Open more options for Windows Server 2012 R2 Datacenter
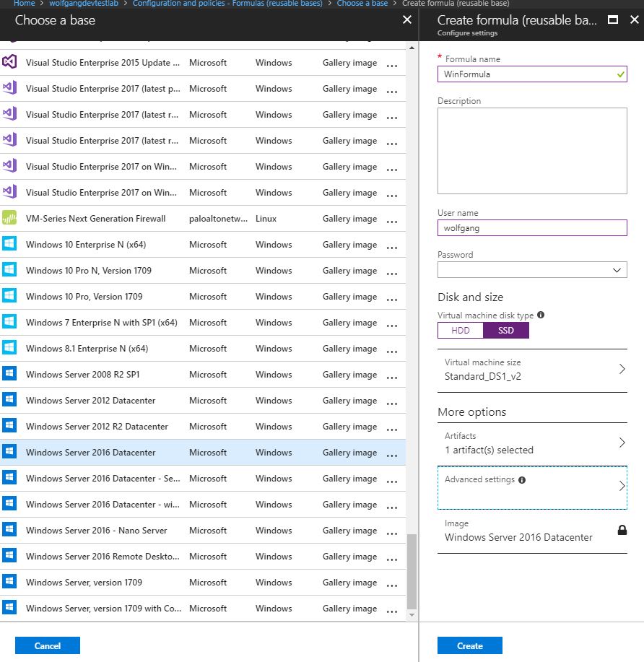This screenshot has width=644, height=662. 392,430
